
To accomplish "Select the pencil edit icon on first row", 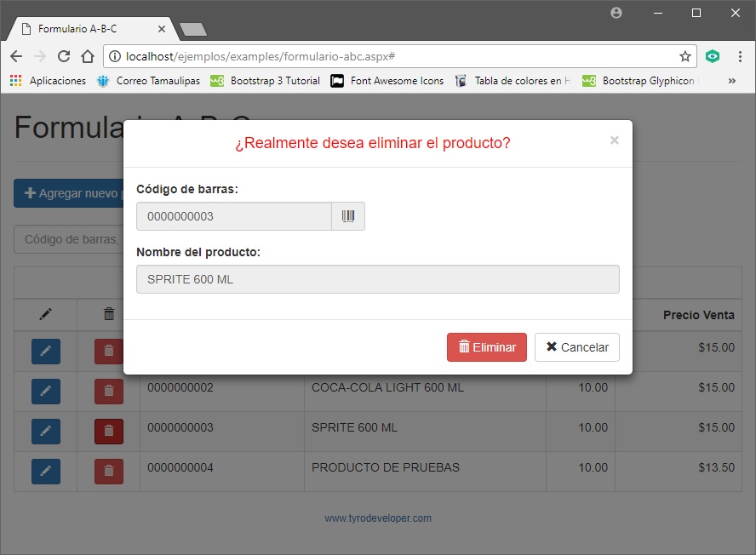I will [45, 352].
